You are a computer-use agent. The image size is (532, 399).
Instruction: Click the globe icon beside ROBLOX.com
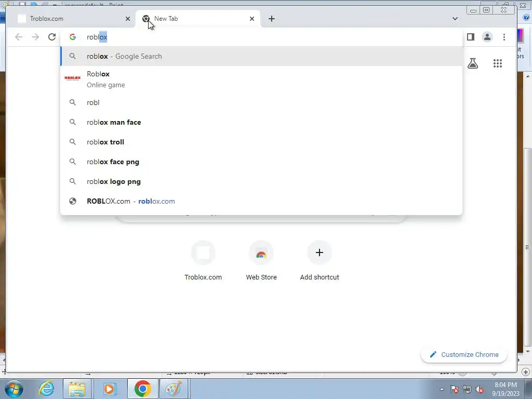(73, 201)
